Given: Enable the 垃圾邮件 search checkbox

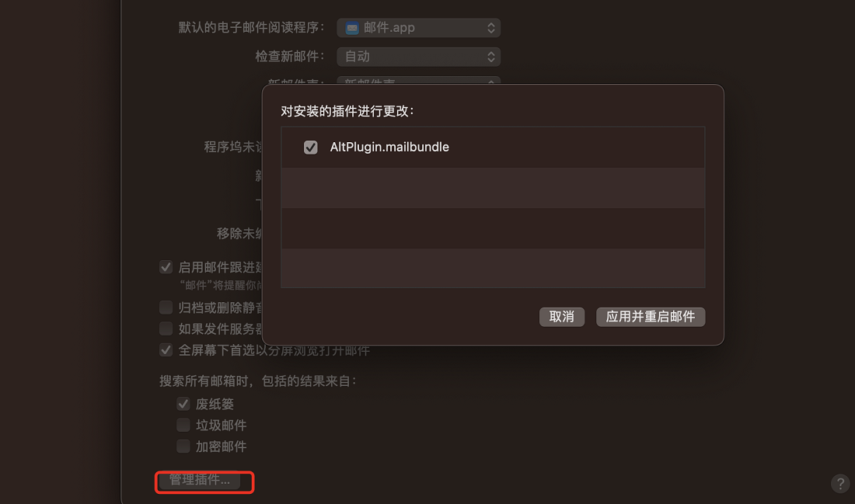Looking at the screenshot, I should point(183,425).
